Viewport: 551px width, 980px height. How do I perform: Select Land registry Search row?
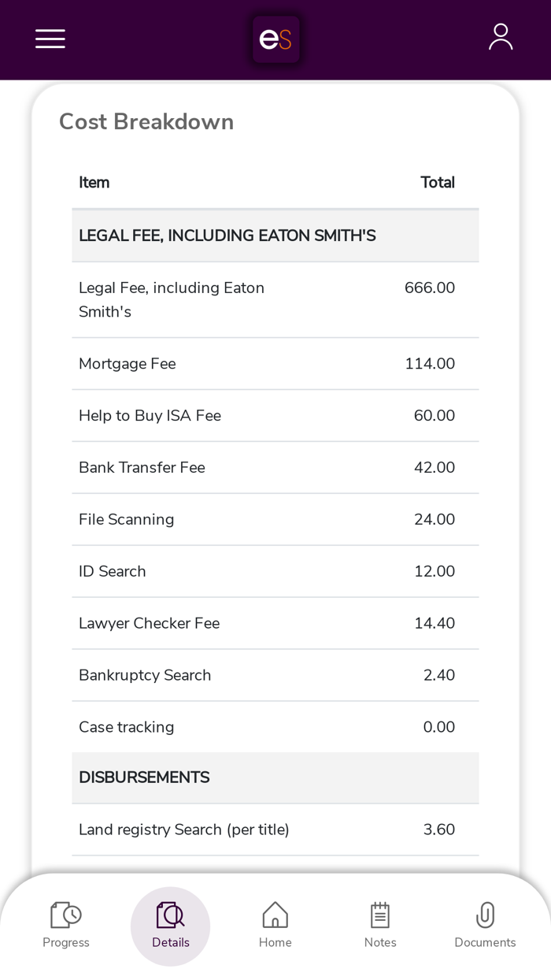point(275,830)
